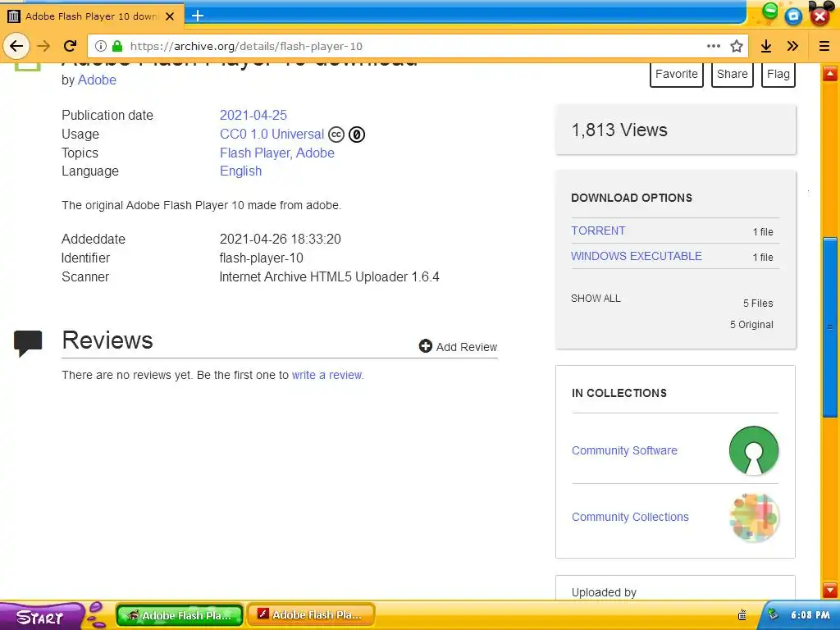Open the Start menu
This screenshot has height=630, width=840.
(x=41, y=616)
